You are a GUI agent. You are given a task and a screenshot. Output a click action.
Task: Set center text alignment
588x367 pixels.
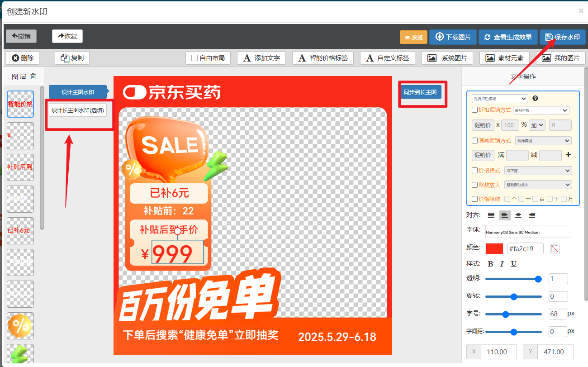pos(518,215)
